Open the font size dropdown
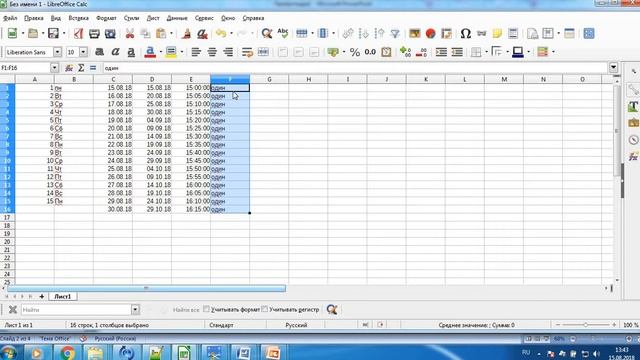 pyautogui.click(x=83, y=52)
